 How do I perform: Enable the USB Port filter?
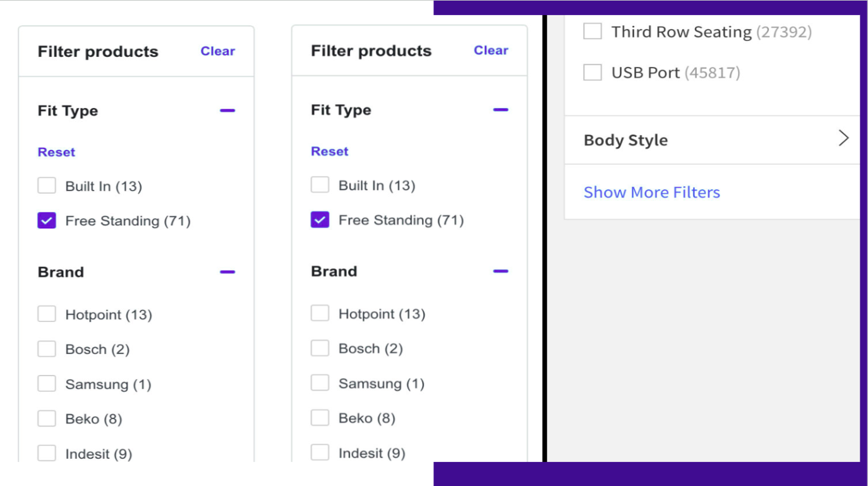(592, 72)
